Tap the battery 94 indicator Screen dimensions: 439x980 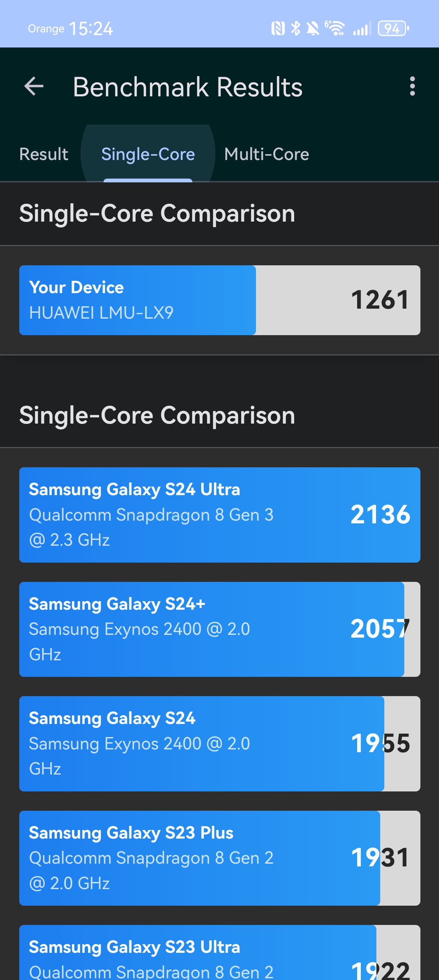[x=393, y=29]
